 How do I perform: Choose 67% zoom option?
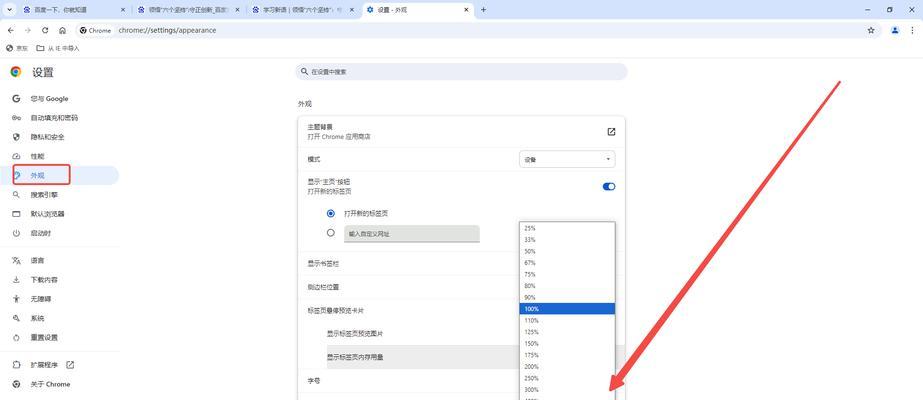point(567,263)
